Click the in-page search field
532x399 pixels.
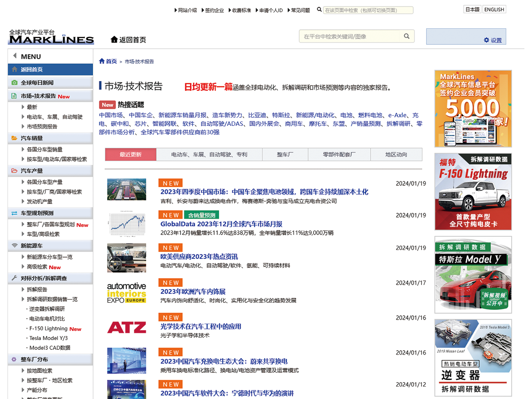[x=368, y=10]
